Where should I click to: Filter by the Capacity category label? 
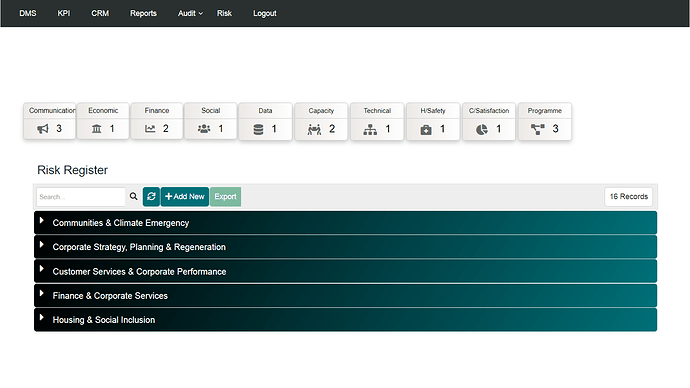click(x=321, y=111)
